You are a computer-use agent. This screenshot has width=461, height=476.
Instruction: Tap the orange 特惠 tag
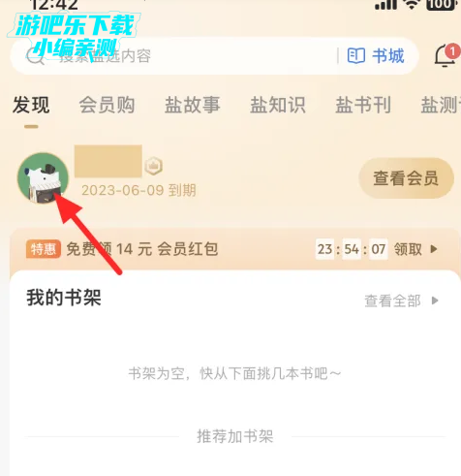tap(44, 249)
